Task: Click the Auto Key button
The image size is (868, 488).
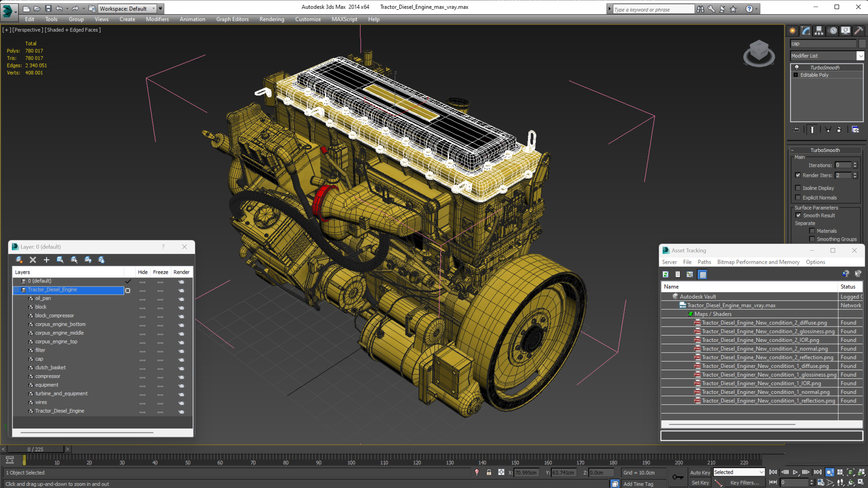Action: (x=700, y=472)
